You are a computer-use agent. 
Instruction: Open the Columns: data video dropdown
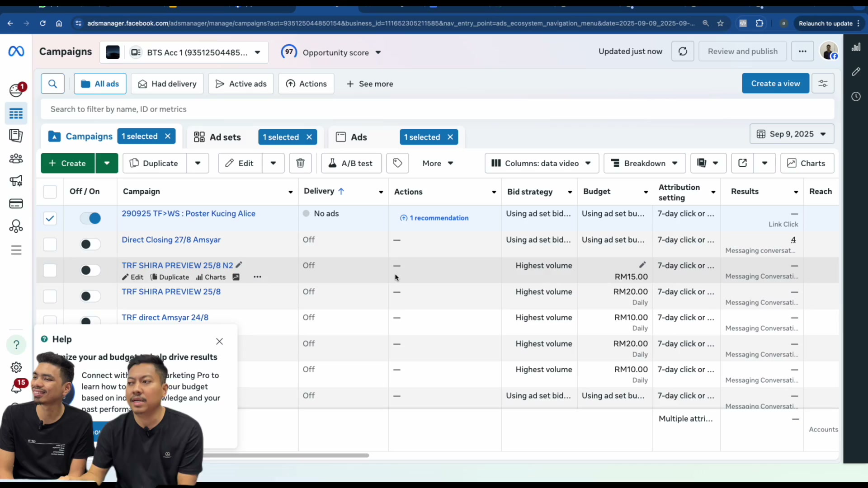click(542, 163)
